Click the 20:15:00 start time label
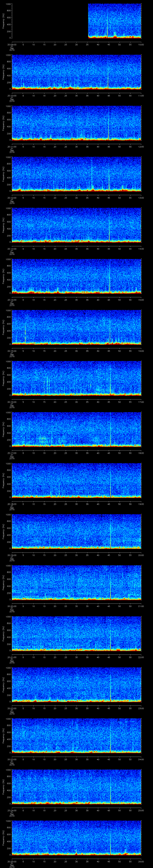 (12, 351)
